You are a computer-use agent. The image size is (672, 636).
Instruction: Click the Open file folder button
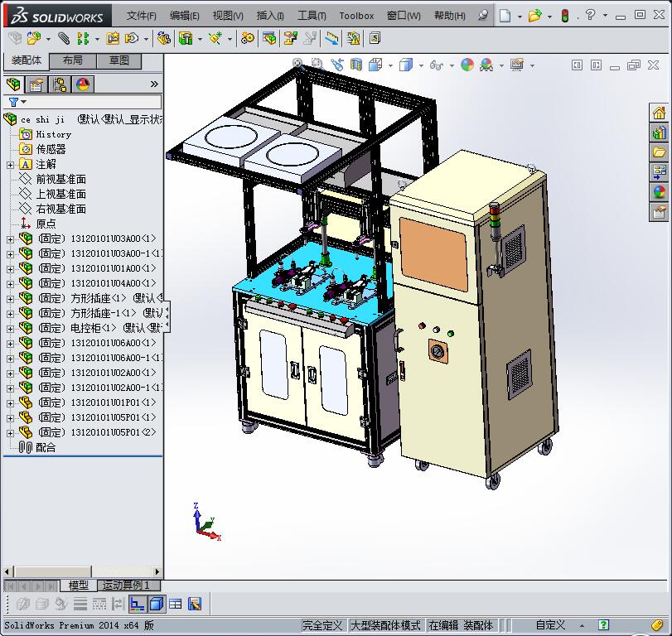point(534,16)
